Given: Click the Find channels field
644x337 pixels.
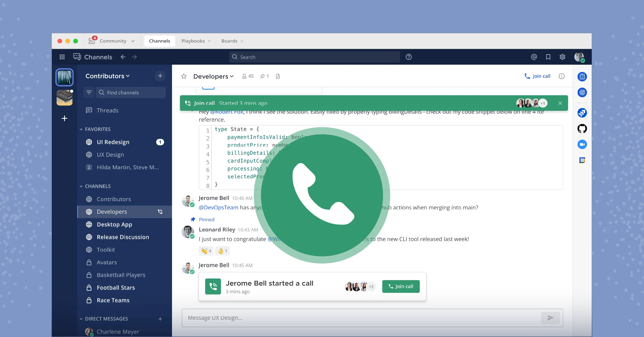Looking at the screenshot, I should tap(131, 93).
